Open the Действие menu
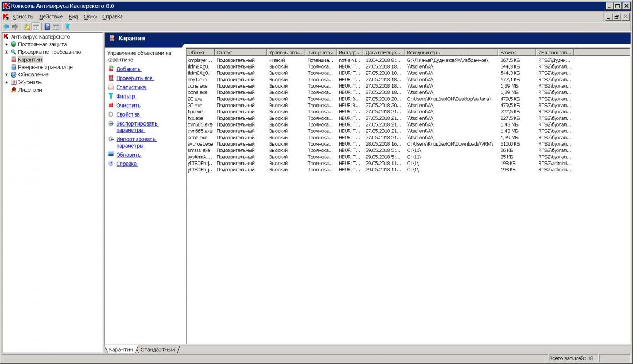633x364 pixels. [x=51, y=17]
